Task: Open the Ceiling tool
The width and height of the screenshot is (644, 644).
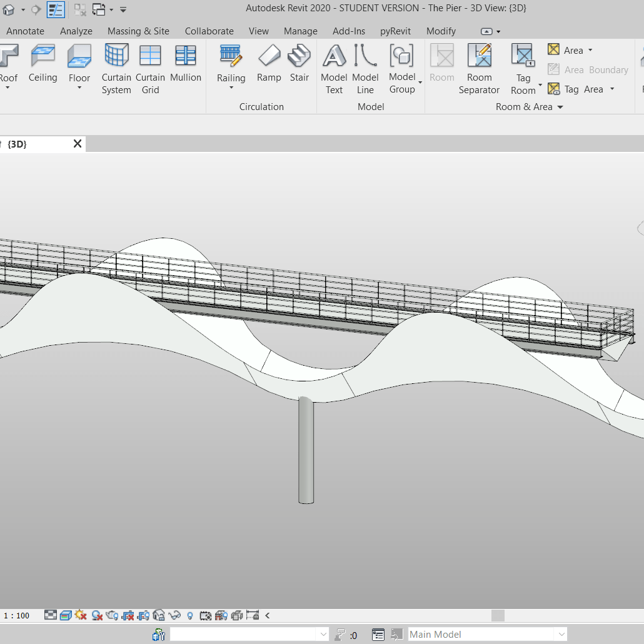Action: pyautogui.click(x=43, y=63)
